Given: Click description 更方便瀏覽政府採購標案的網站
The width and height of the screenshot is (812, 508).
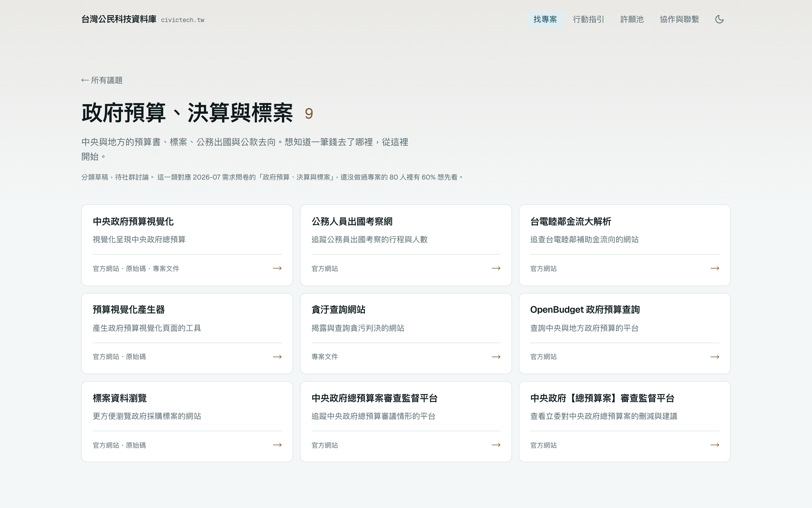Looking at the screenshot, I should coord(147,416).
